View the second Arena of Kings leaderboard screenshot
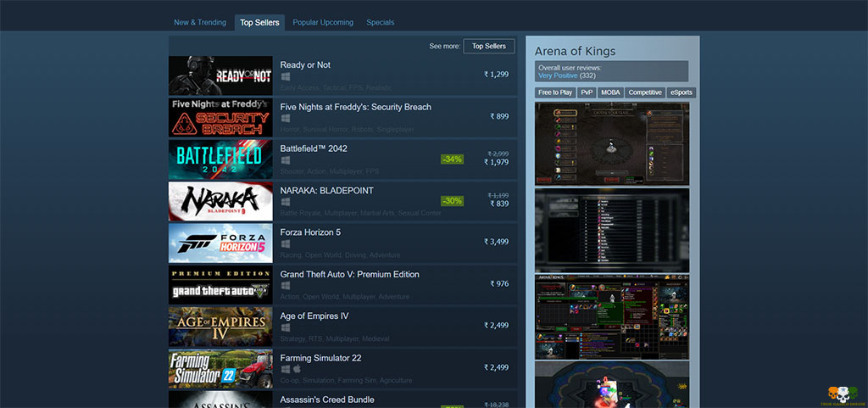Viewport: 868px width, 408px height. tap(612, 231)
